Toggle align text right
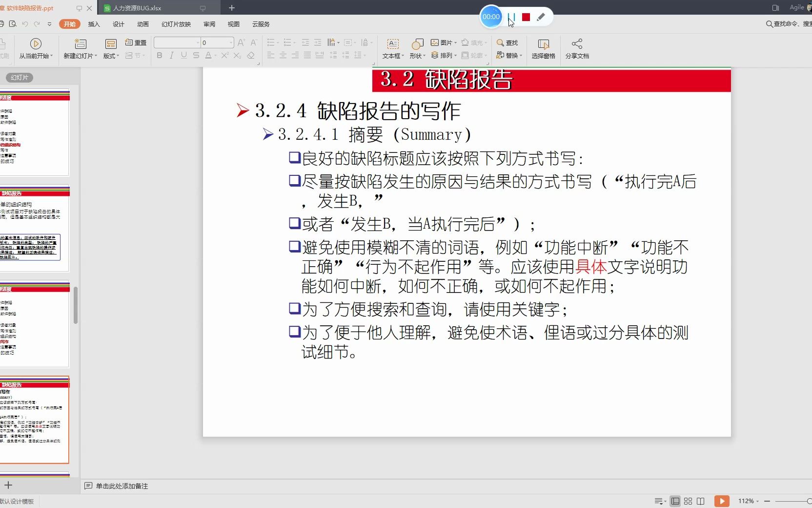 pos(295,56)
